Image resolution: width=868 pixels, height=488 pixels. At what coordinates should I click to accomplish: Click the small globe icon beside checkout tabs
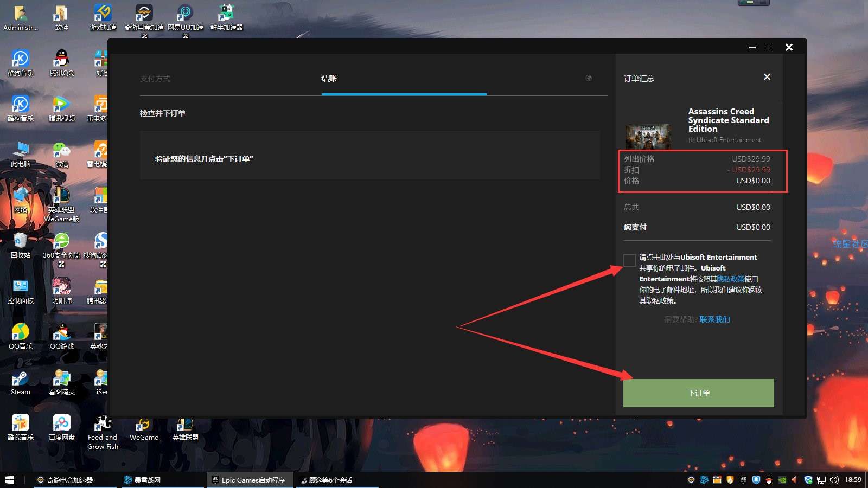coord(589,78)
